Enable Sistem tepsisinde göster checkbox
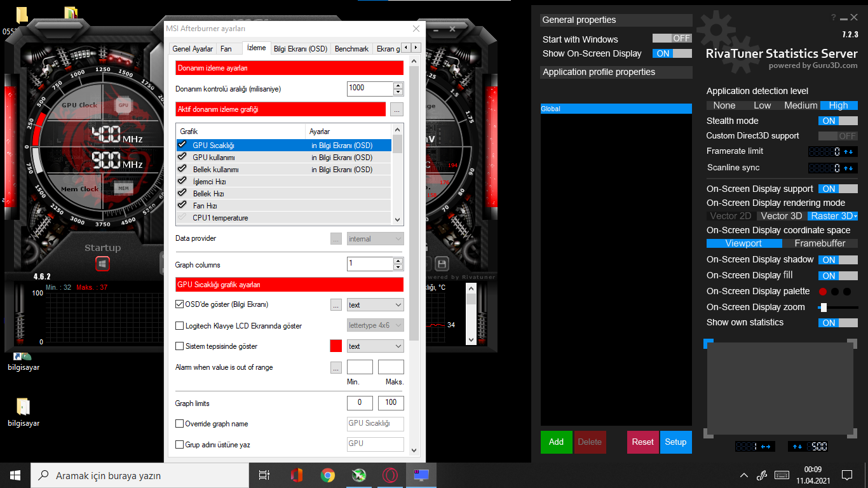The width and height of the screenshot is (868, 488). (x=179, y=346)
